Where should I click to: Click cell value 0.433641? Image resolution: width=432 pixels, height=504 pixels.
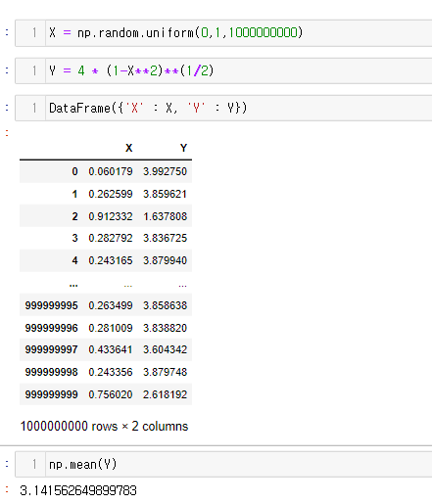(111, 349)
